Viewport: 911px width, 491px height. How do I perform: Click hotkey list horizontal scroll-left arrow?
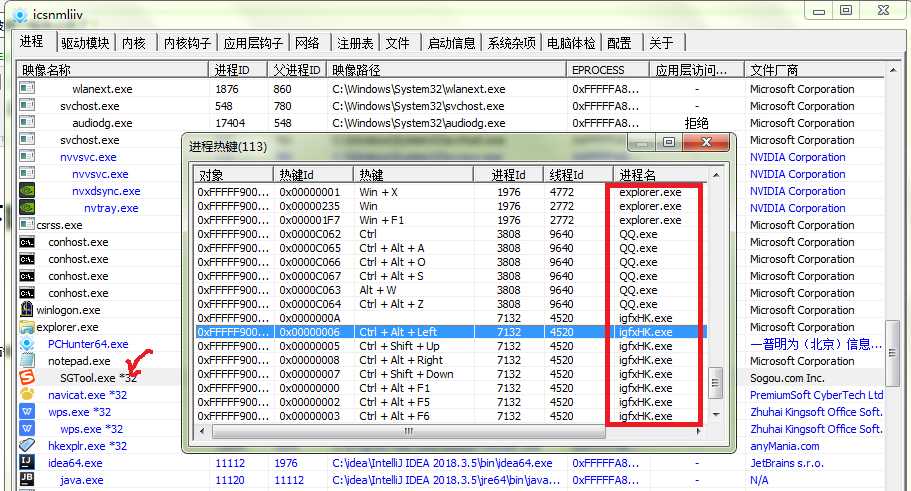202,431
